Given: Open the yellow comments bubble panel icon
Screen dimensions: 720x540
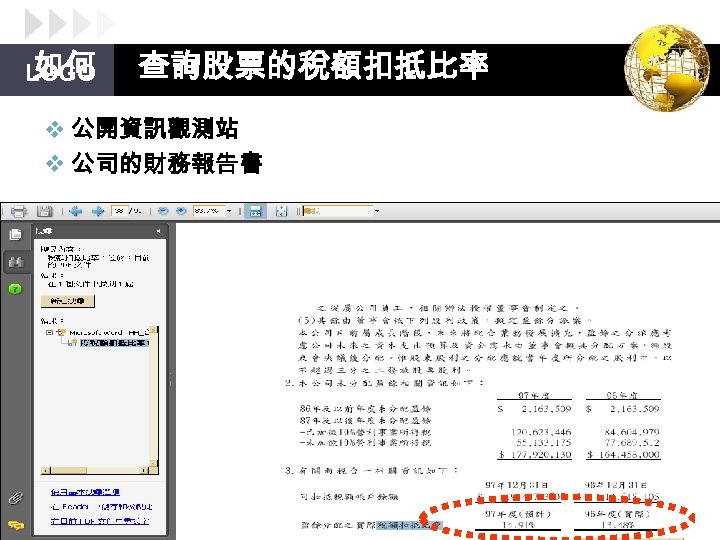Looking at the screenshot, I should click(16, 525).
